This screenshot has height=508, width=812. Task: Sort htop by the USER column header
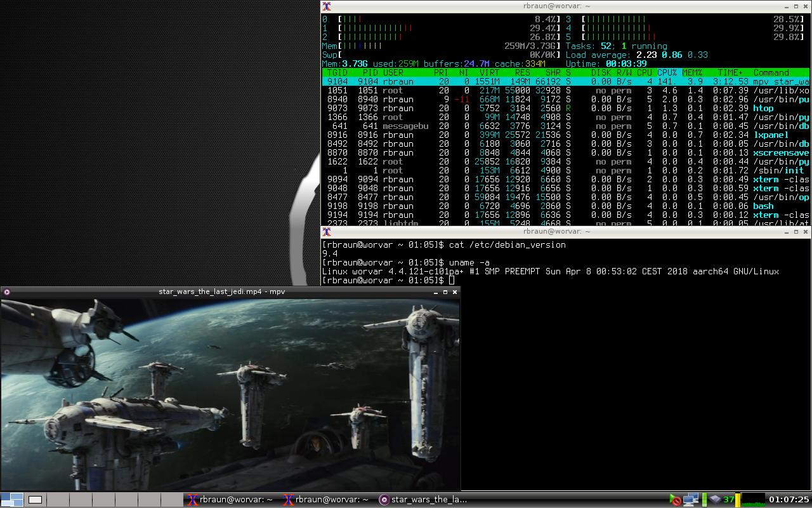coord(393,72)
